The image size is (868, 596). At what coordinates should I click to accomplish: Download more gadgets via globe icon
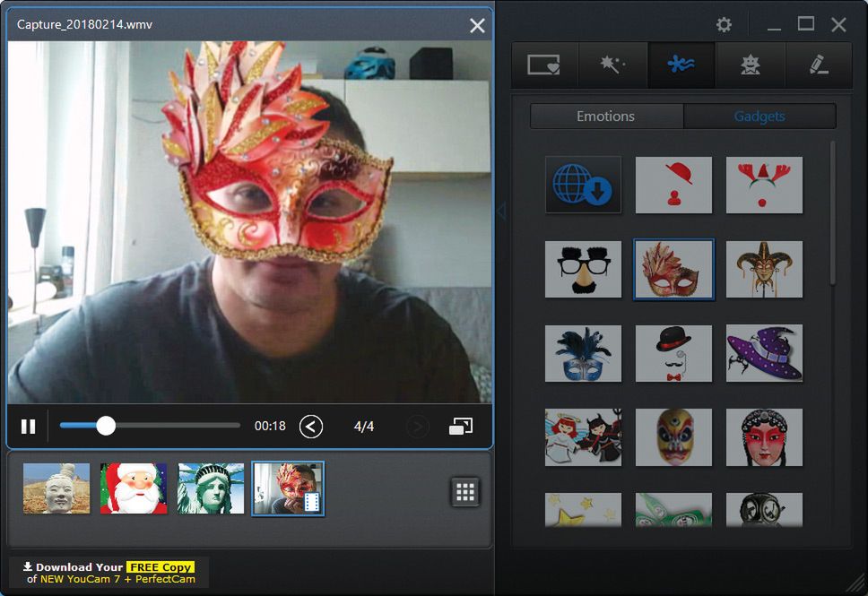(583, 185)
